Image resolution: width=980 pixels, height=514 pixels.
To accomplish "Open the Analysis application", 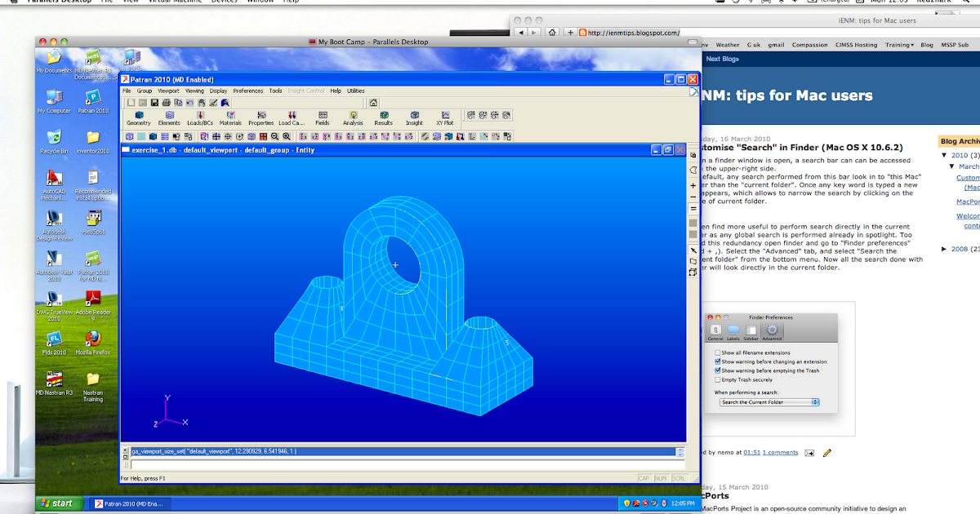I will (353, 118).
